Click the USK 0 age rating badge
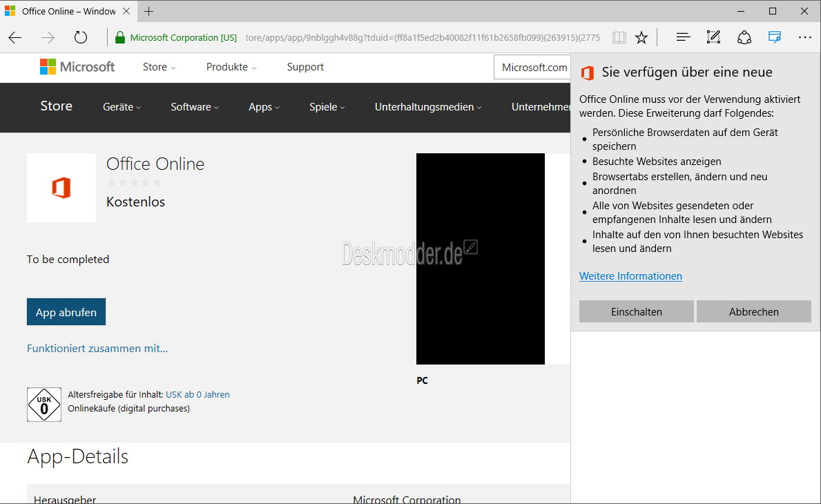821x504 pixels. tap(44, 405)
